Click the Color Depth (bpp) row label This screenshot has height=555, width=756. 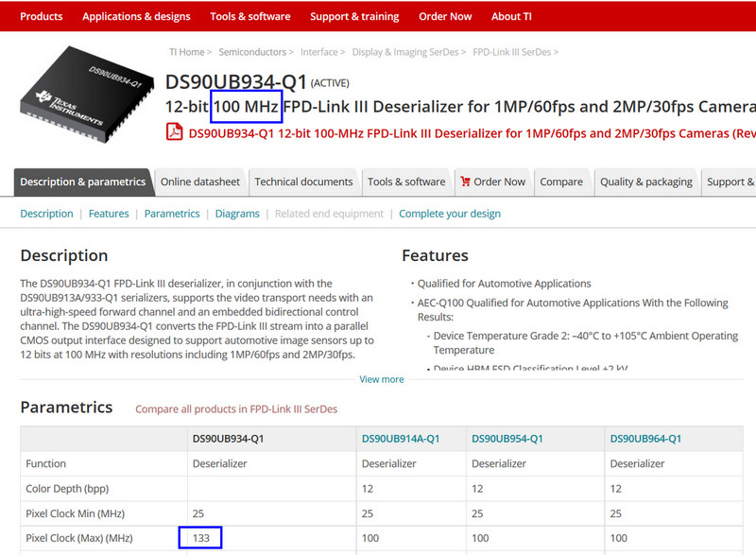point(67,489)
